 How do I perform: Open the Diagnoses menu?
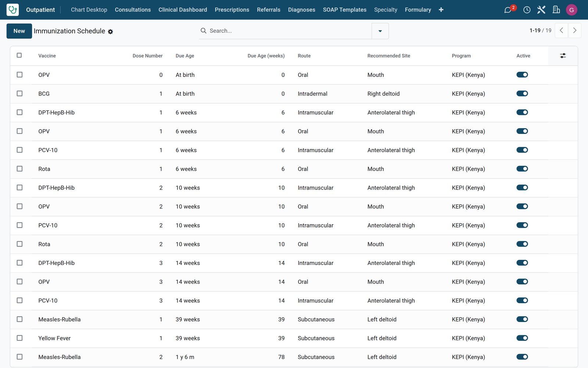[302, 10]
